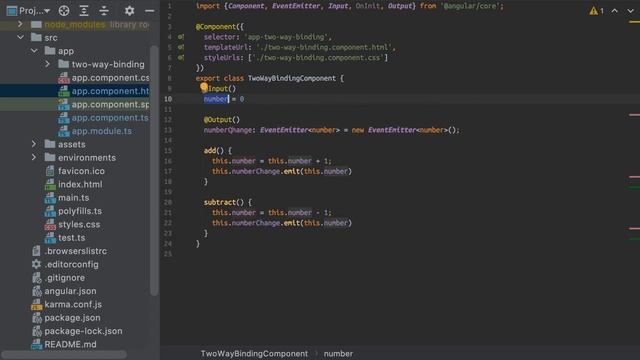Open app.module.ts file
Viewport: 640px width, 360px height.
click(x=102, y=131)
